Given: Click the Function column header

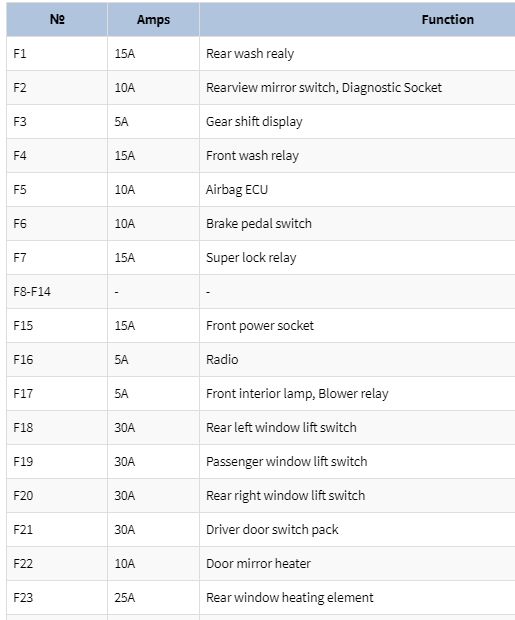Looking at the screenshot, I should coord(447,19).
